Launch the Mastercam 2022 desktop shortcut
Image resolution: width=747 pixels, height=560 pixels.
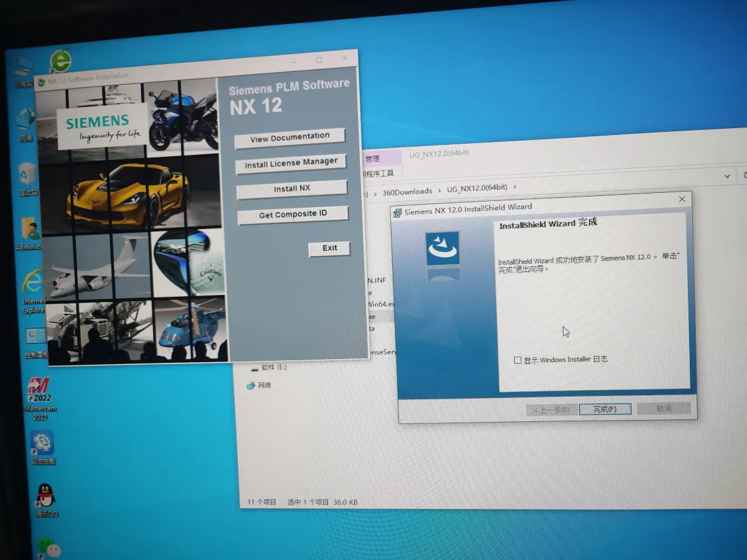tap(39, 398)
